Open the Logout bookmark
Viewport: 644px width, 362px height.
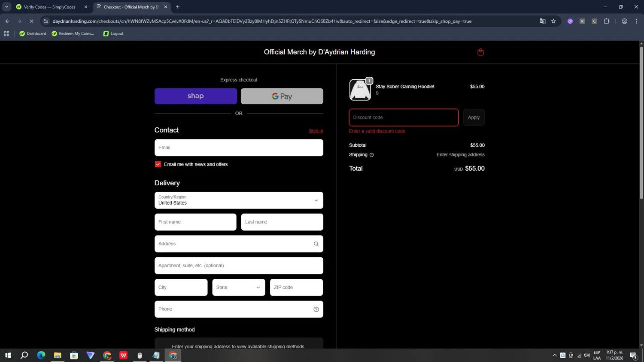click(113, 33)
